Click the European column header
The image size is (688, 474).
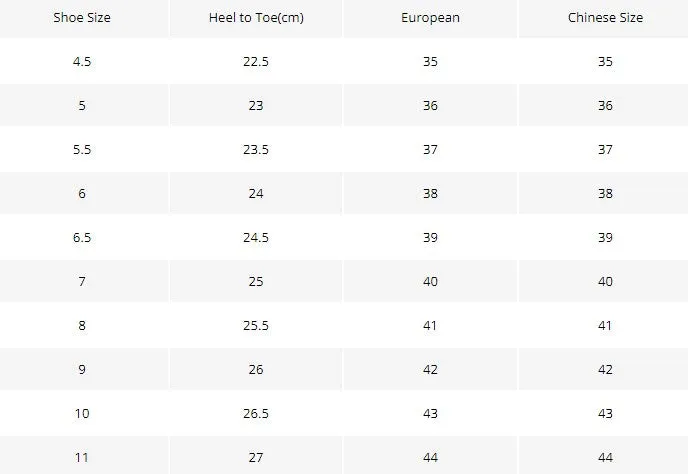click(430, 18)
